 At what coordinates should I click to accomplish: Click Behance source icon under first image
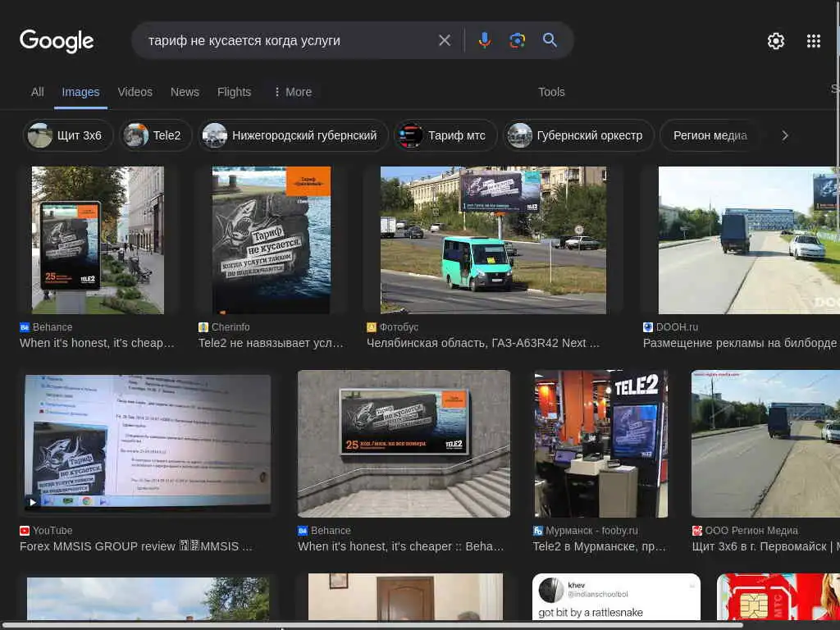pos(24,327)
